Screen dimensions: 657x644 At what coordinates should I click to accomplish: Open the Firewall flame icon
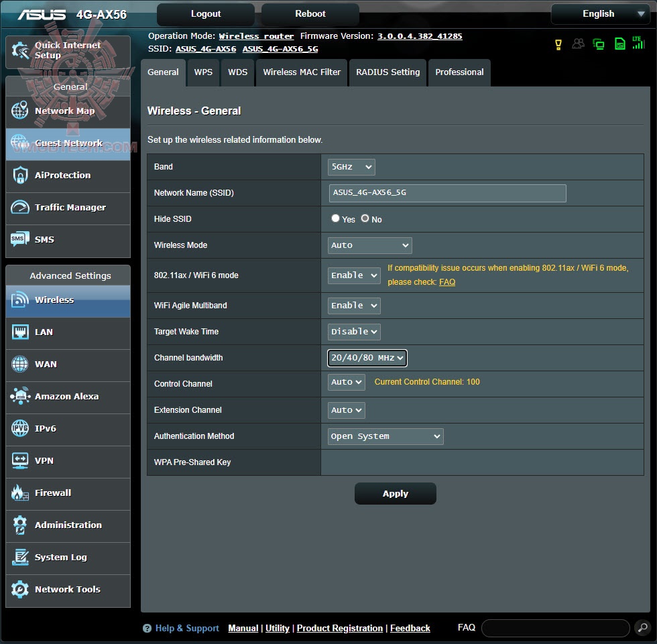pyautogui.click(x=19, y=493)
